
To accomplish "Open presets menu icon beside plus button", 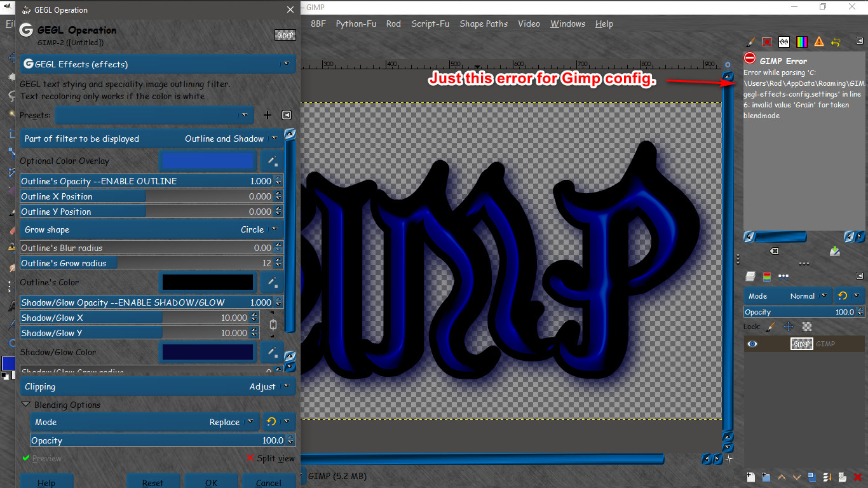I will point(287,115).
